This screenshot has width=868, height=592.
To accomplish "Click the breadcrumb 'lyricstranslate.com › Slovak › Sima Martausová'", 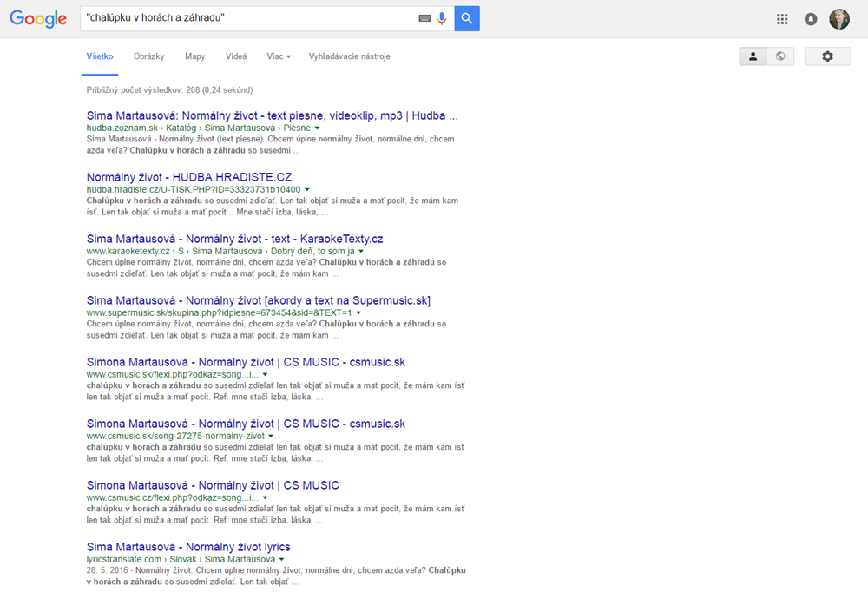I will (x=181, y=559).
